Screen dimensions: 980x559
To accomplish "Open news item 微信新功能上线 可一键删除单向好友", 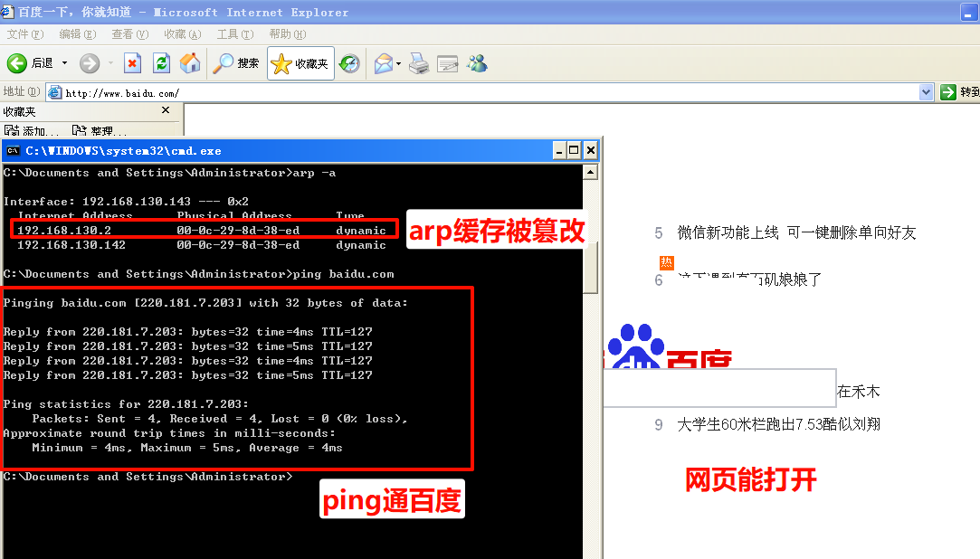I will (796, 233).
